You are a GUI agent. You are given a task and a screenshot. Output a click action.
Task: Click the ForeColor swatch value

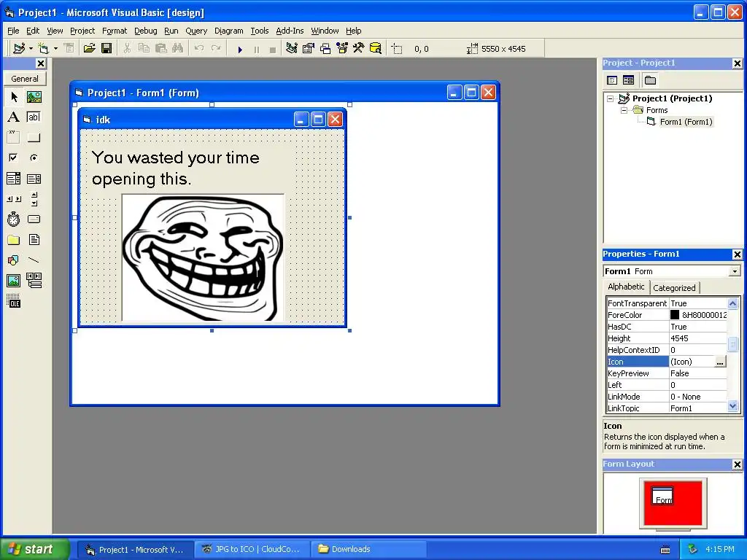coord(675,315)
